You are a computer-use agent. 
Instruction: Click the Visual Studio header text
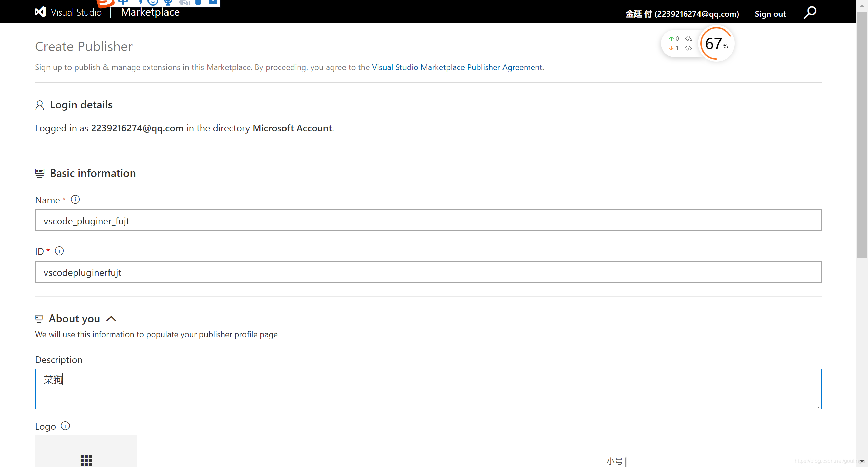point(76,13)
